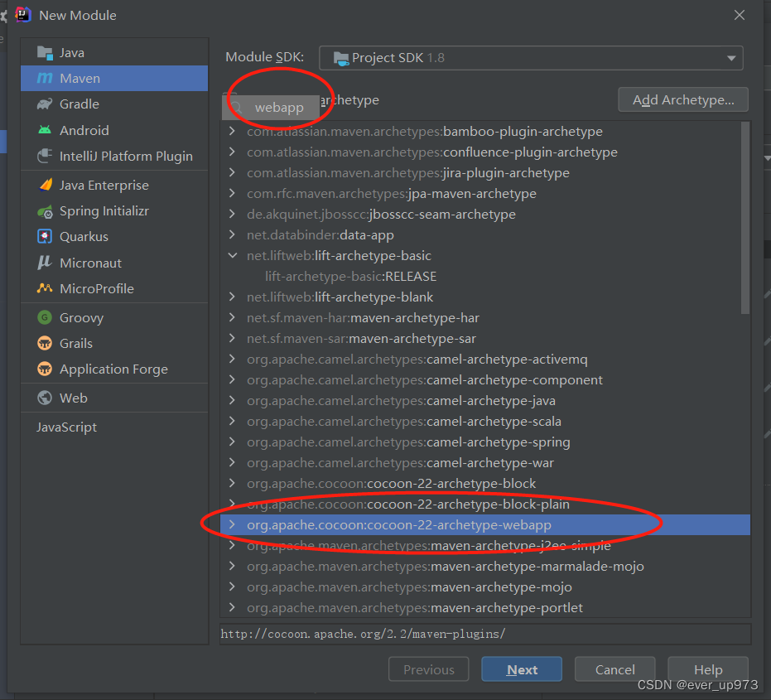Click the webapp search field

click(x=271, y=107)
